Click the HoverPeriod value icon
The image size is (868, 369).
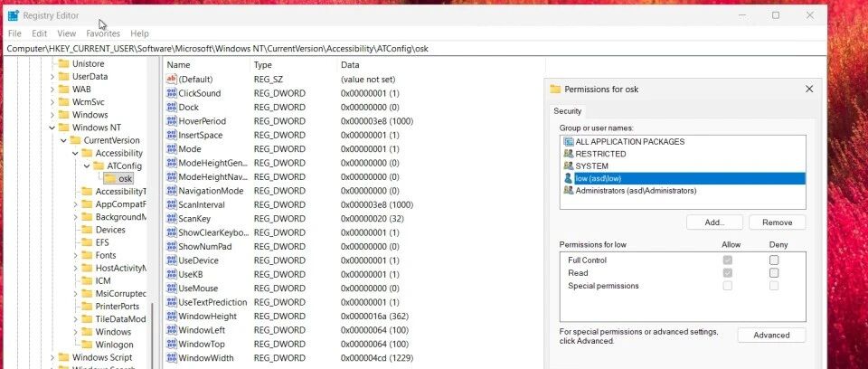172,121
